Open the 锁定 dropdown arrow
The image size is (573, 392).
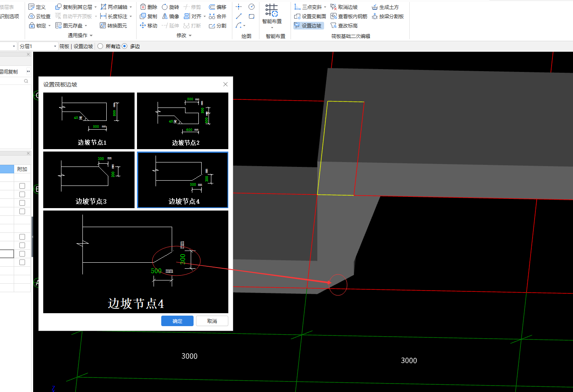point(49,26)
